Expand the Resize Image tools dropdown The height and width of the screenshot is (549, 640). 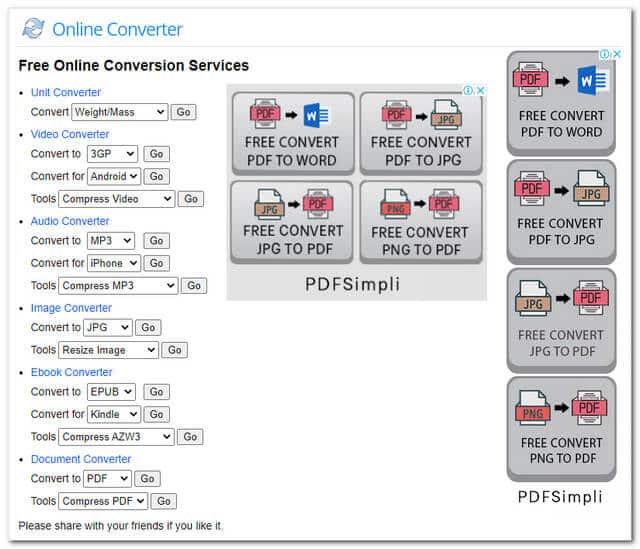tap(109, 350)
